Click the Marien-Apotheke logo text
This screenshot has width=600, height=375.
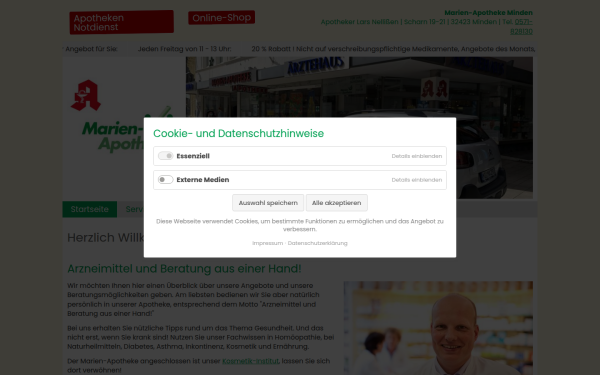tap(114, 137)
